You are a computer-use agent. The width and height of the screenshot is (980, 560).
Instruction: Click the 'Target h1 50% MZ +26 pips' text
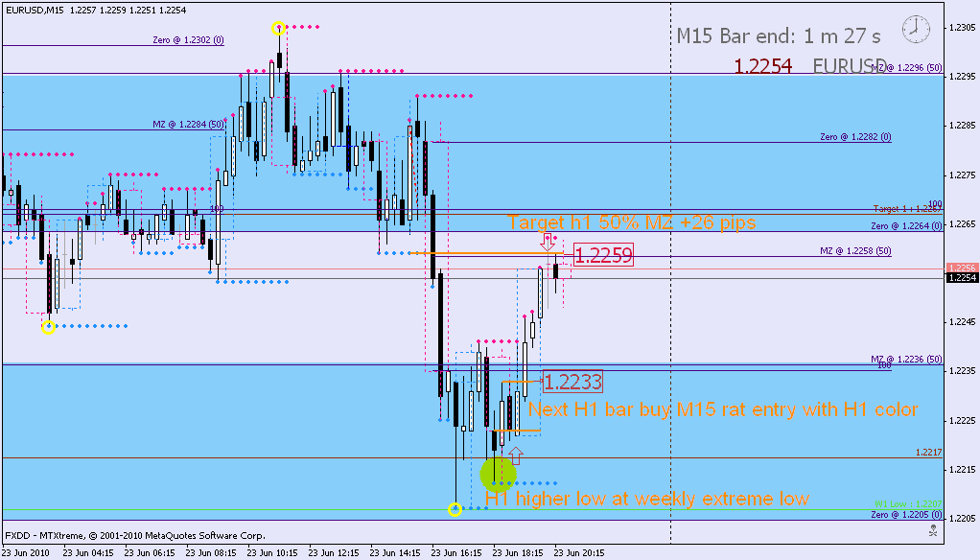click(x=631, y=222)
